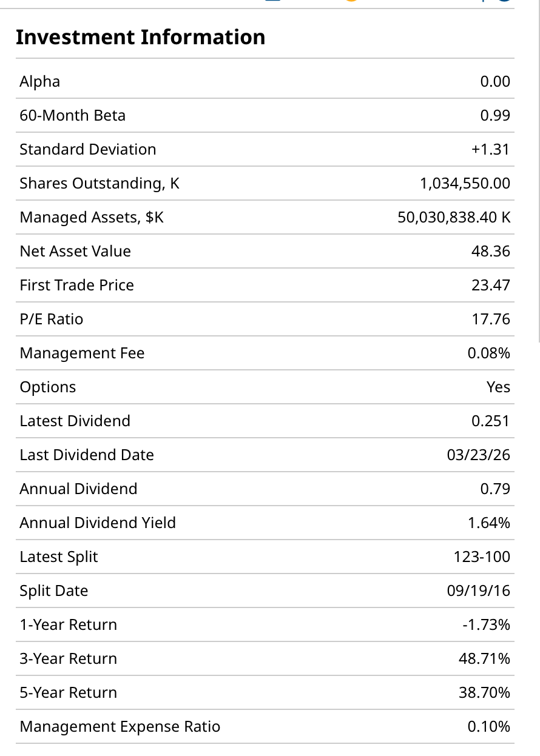Click the 3-Year Return label
This screenshot has width=540, height=756.
[x=69, y=658]
